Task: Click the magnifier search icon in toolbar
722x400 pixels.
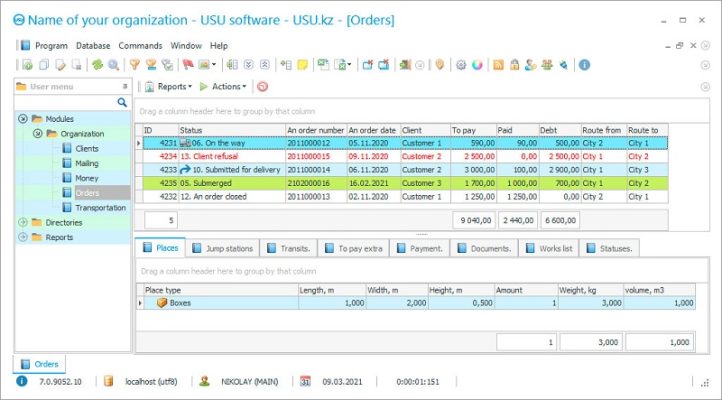Action: pyautogui.click(x=114, y=65)
